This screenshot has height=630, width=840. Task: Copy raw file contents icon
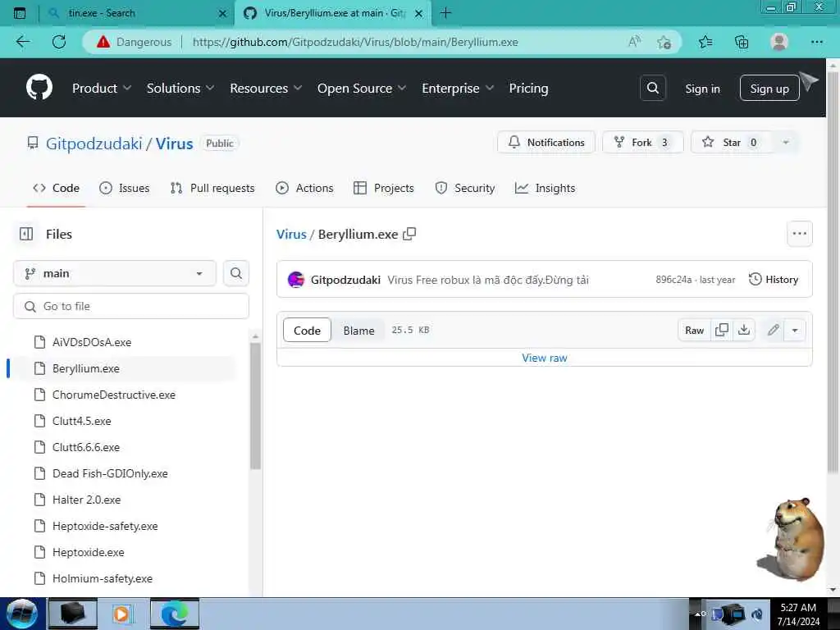tap(722, 330)
